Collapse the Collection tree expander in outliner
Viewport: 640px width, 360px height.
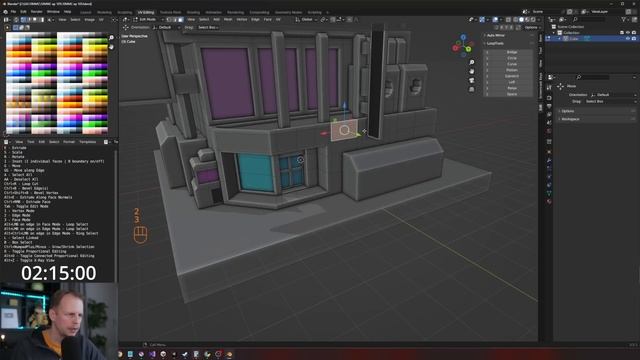[554, 33]
